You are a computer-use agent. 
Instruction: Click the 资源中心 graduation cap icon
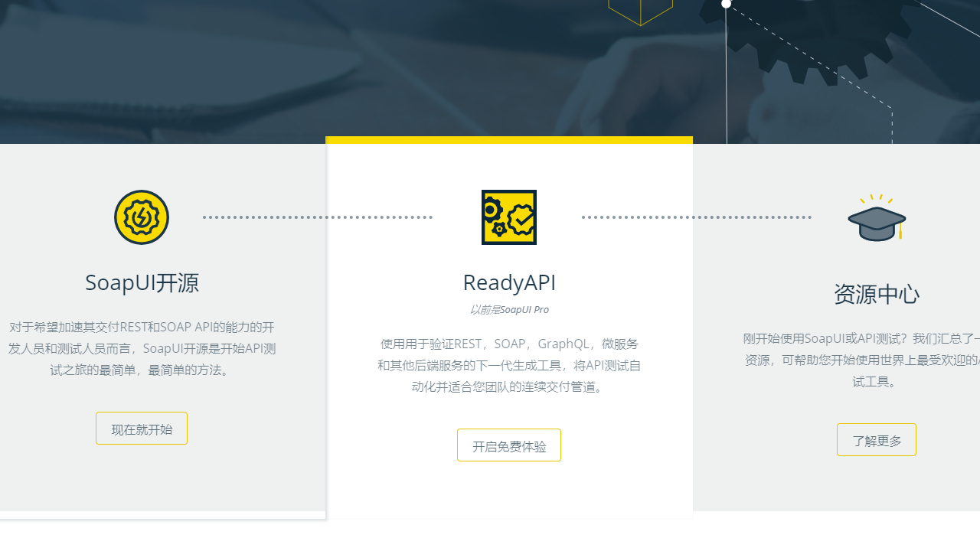(877, 220)
